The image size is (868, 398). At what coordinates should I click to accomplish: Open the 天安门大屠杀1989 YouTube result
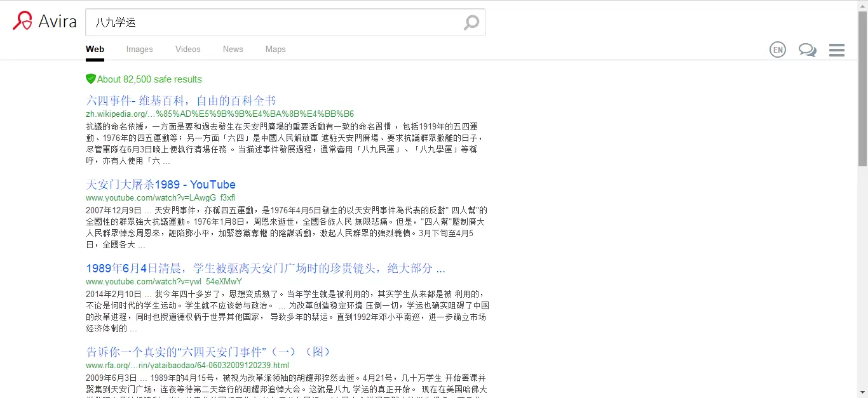click(x=161, y=185)
